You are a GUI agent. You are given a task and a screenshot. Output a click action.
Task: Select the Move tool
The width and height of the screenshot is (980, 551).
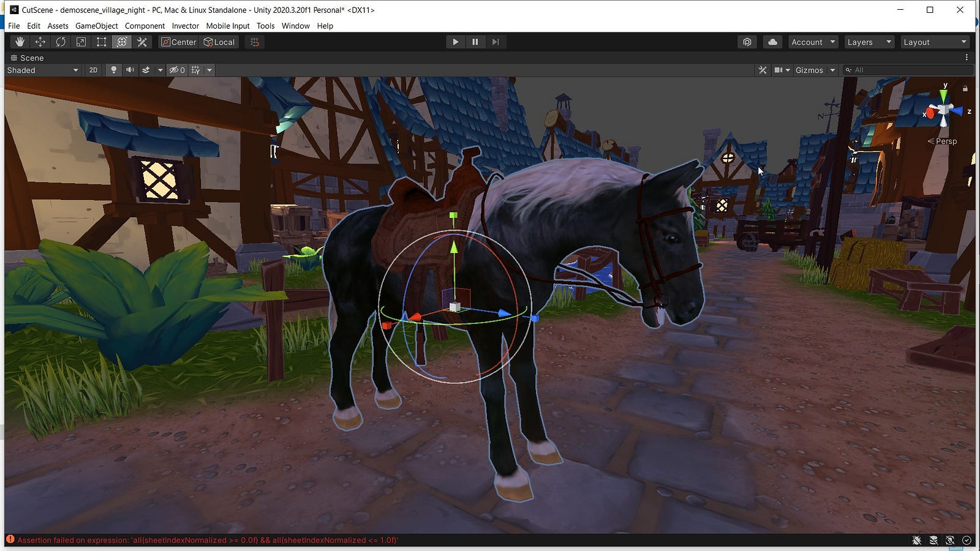pos(40,42)
